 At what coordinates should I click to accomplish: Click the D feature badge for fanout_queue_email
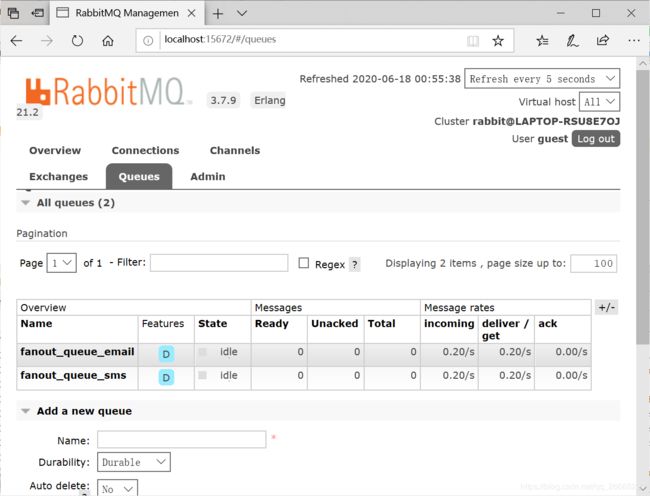point(166,354)
